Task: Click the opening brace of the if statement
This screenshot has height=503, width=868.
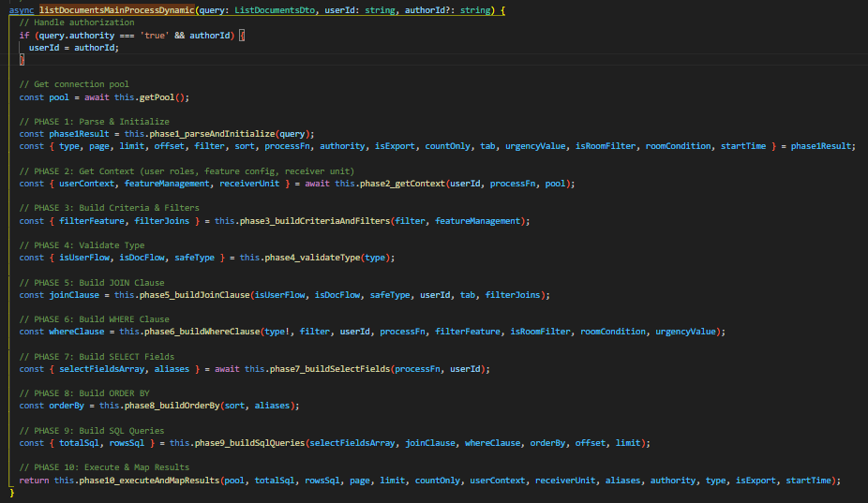Action: (x=242, y=35)
